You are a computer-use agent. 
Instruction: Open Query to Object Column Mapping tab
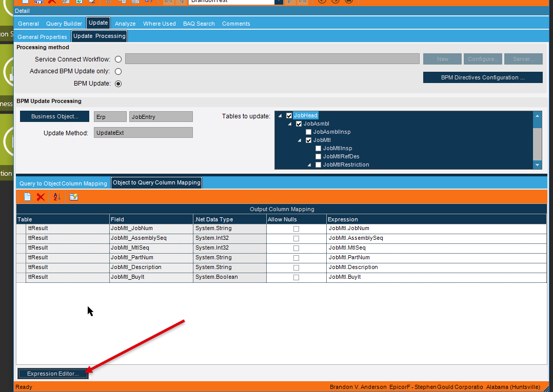coord(63,183)
